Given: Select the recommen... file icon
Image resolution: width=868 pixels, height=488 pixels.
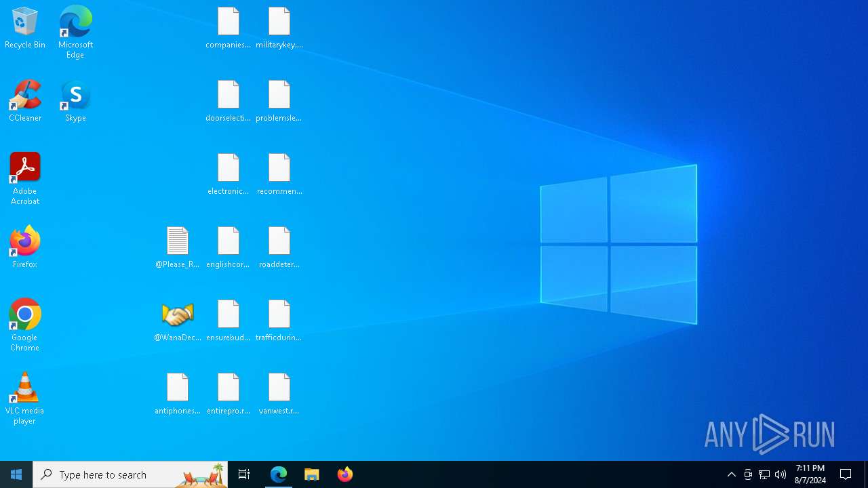Looking at the screenshot, I should coord(279,175).
